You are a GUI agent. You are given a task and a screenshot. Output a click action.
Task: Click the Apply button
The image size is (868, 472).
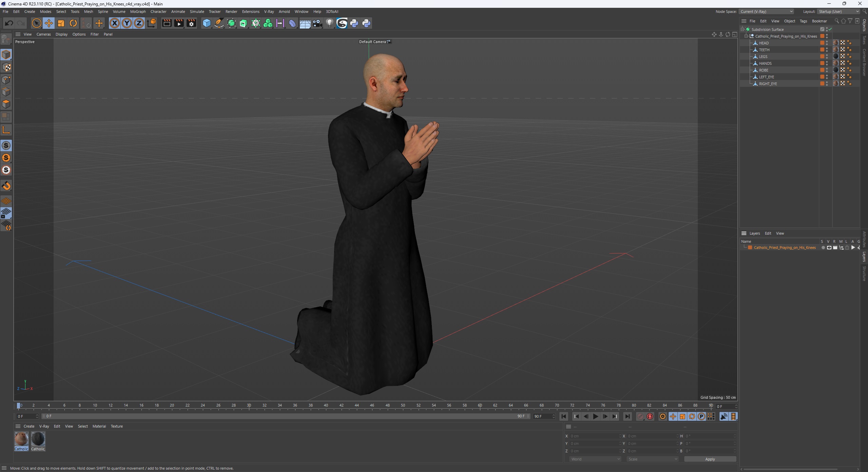[711, 459]
